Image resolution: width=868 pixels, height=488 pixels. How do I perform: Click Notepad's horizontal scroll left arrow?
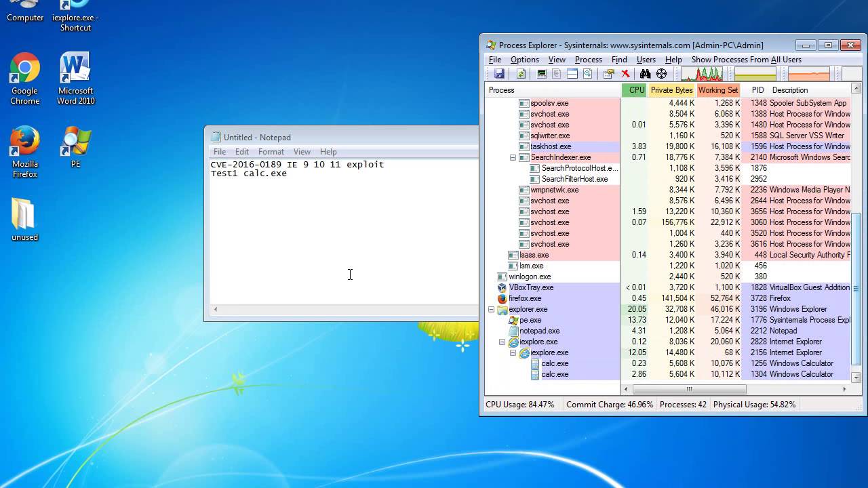[216, 310]
